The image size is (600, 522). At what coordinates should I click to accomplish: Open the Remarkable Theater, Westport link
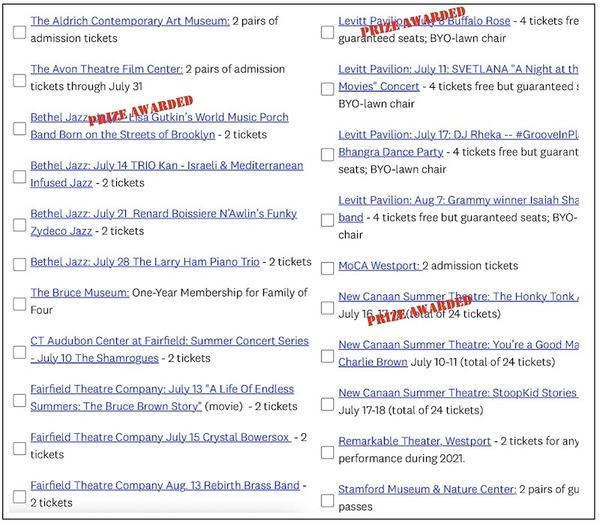click(414, 441)
